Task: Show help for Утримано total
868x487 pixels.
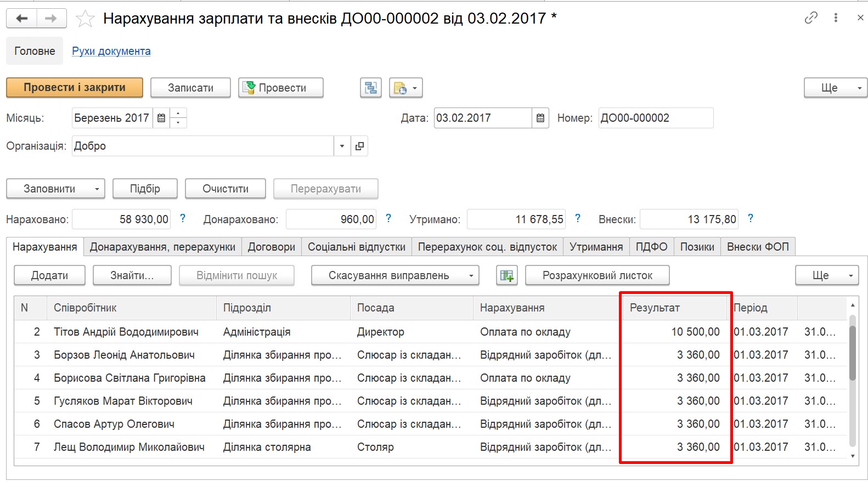Action: click(578, 218)
